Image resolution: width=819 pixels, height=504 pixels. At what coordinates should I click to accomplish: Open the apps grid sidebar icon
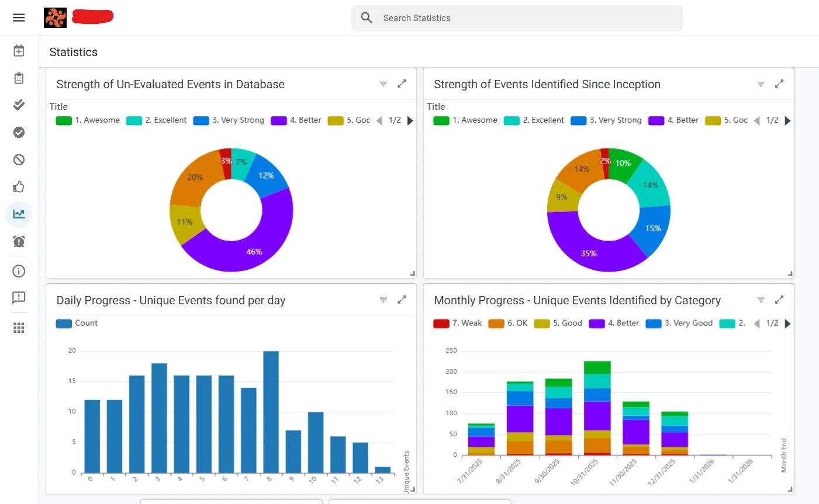pyautogui.click(x=19, y=328)
